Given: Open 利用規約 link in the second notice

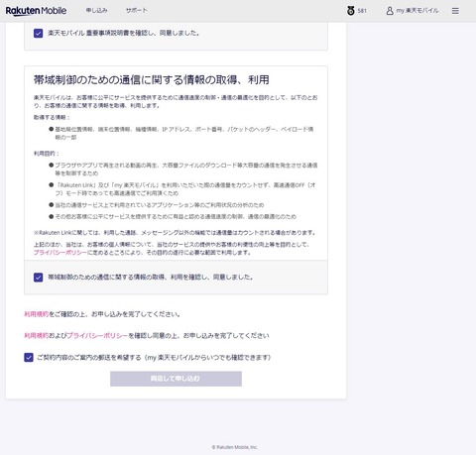Looking at the screenshot, I should [x=36, y=336].
